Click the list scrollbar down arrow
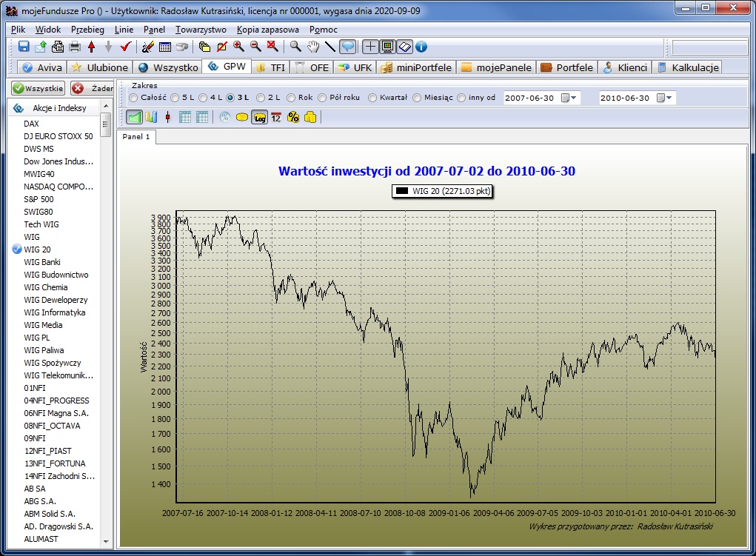This screenshot has height=556, width=756. point(105,542)
